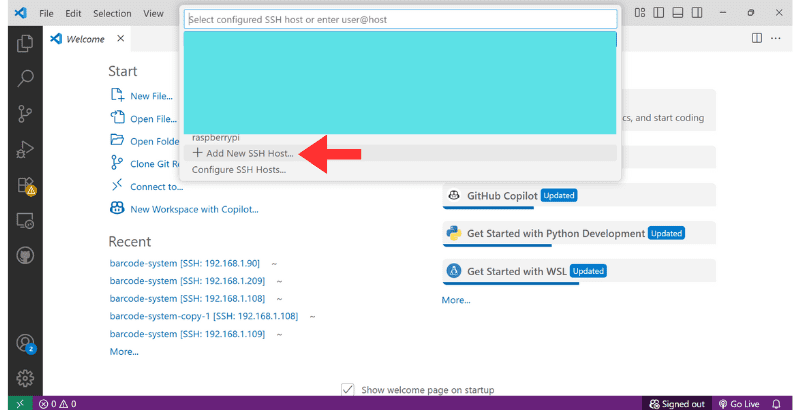Click the remote window indicator in status bar
This screenshot has height=410, width=800.
[20, 403]
